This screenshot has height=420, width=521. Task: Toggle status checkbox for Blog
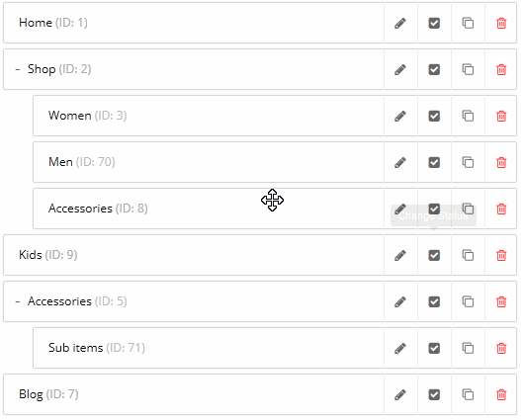point(434,394)
